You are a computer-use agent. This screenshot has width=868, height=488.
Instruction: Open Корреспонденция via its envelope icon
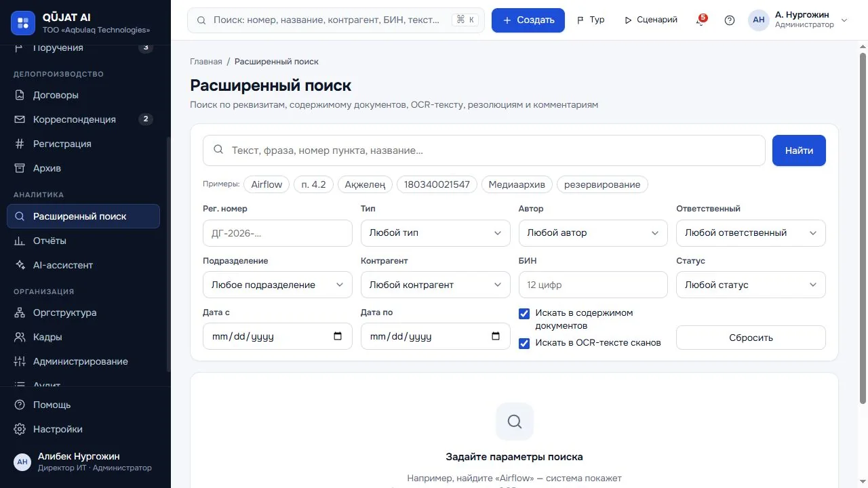pyautogui.click(x=20, y=119)
